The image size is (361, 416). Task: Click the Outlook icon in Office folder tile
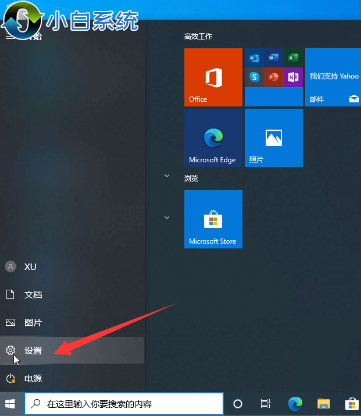pyautogui.click(x=254, y=58)
